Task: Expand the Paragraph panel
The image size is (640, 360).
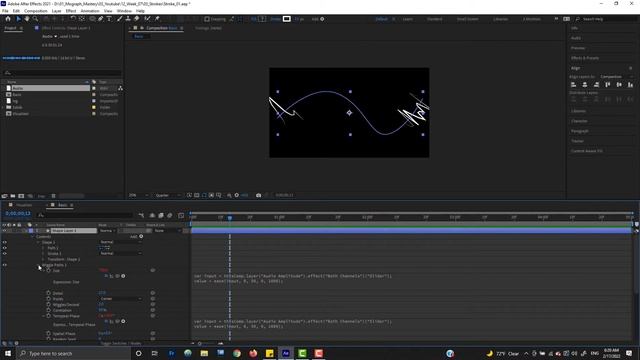Action: (580, 131)
